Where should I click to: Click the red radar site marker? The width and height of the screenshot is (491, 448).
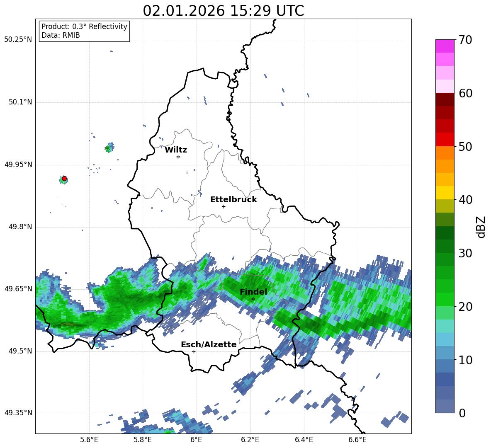[64, 178]
